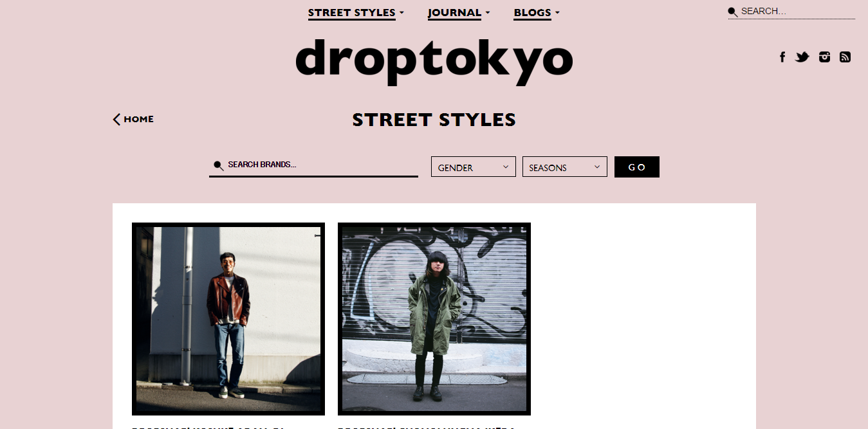The width and height of the screenshot is (868, 429).
Task: Go back via the HOME link
Action: pos(138,119)
